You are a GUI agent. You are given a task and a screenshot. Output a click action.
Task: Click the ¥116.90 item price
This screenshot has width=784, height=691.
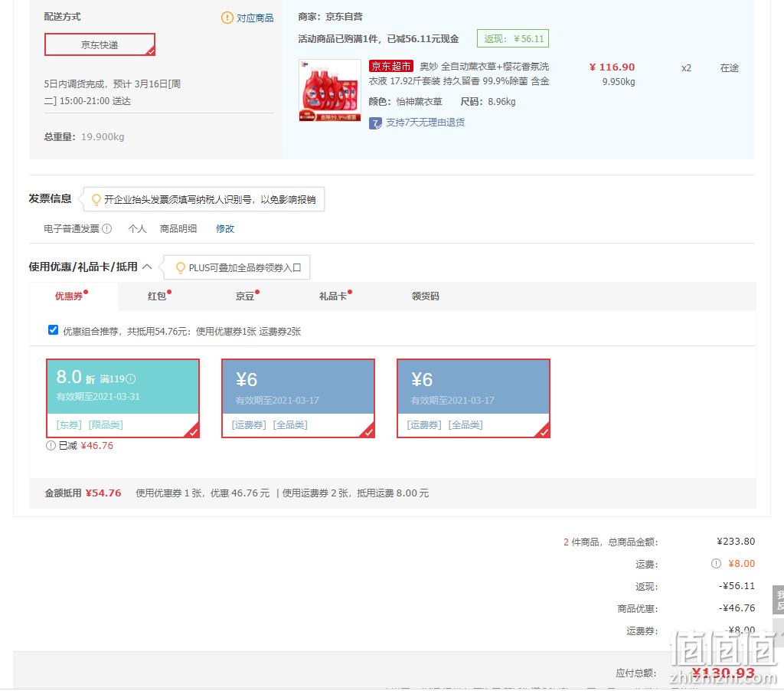(x=612, y=67)
